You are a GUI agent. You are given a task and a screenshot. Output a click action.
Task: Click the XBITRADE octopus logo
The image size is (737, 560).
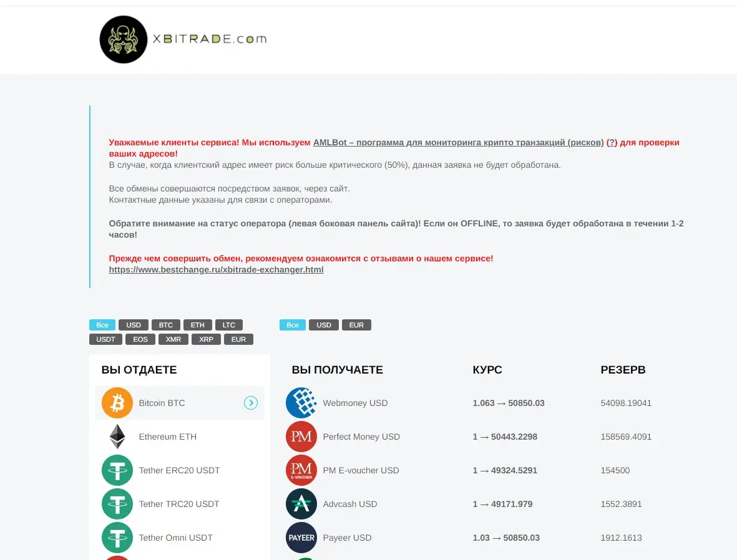coord(123,39)
